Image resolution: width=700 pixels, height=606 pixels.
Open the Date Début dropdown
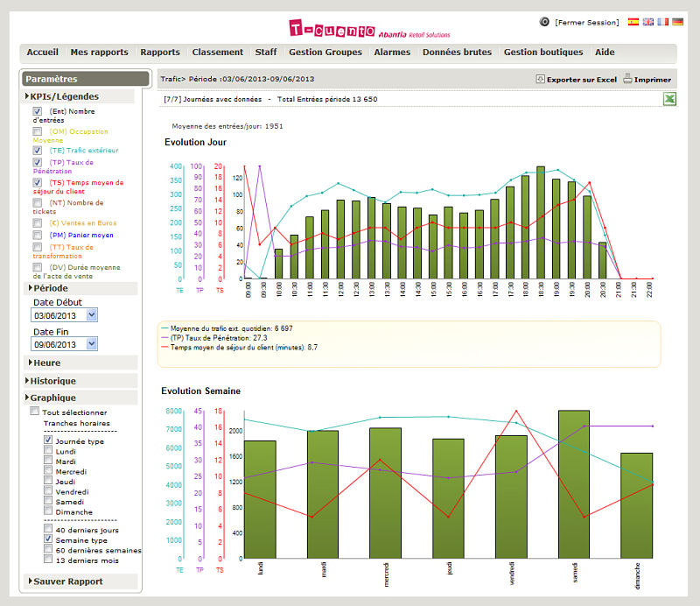[x=92, y=315]
